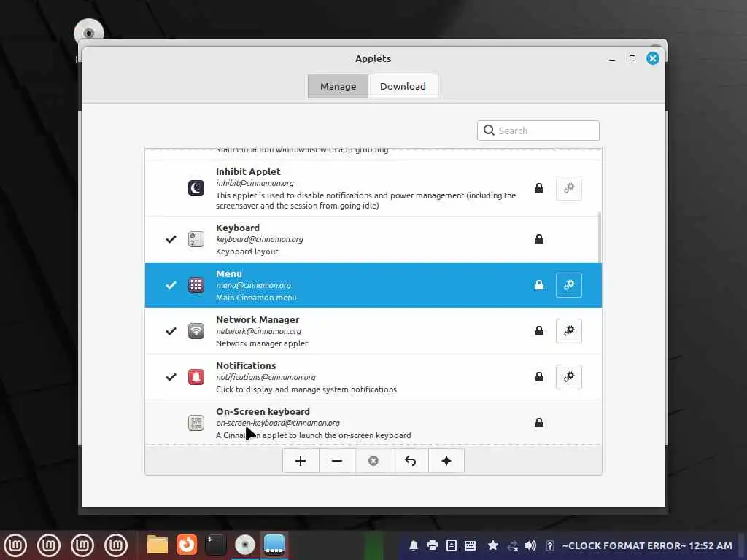Switch to the Download tab
Image resolution: width=747 pixels, height=560 pixels.
point(403,86)
